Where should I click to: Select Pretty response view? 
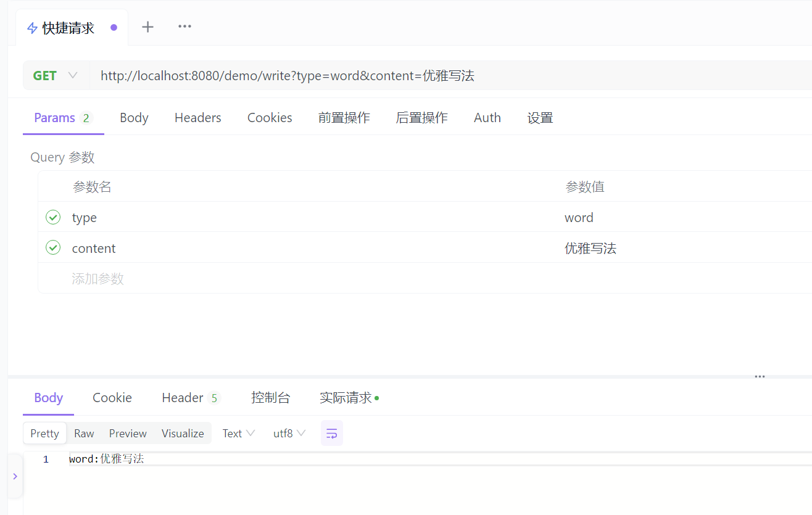click(44, 433)
